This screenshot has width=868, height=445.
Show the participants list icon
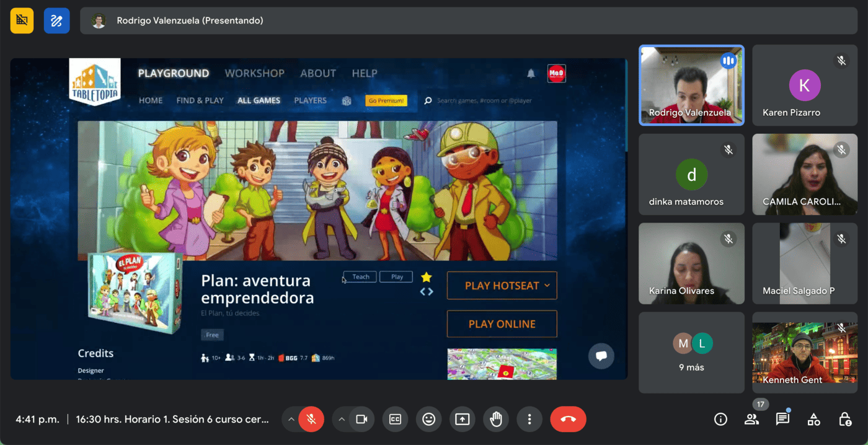coord(751,420)
